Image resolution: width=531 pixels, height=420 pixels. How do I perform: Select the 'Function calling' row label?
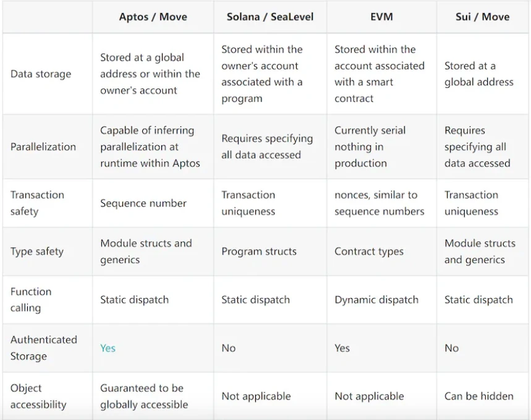pos(31,299)
